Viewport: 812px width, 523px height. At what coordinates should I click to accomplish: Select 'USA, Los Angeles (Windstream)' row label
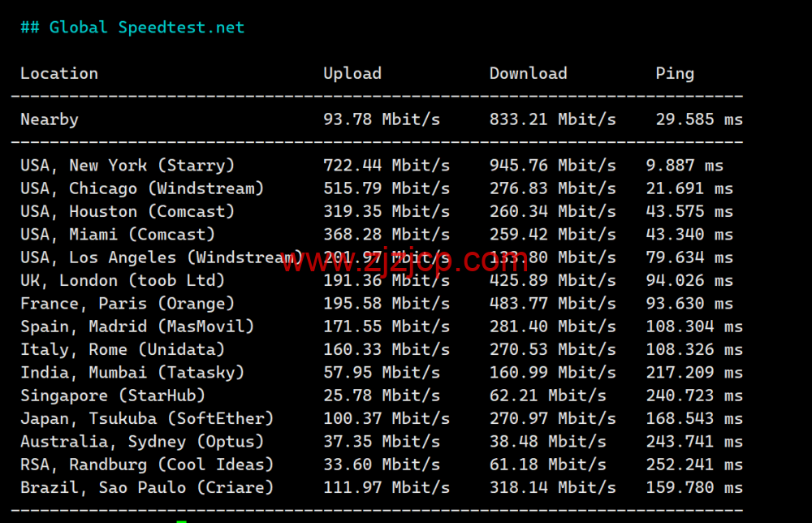[x=162, y=258]
